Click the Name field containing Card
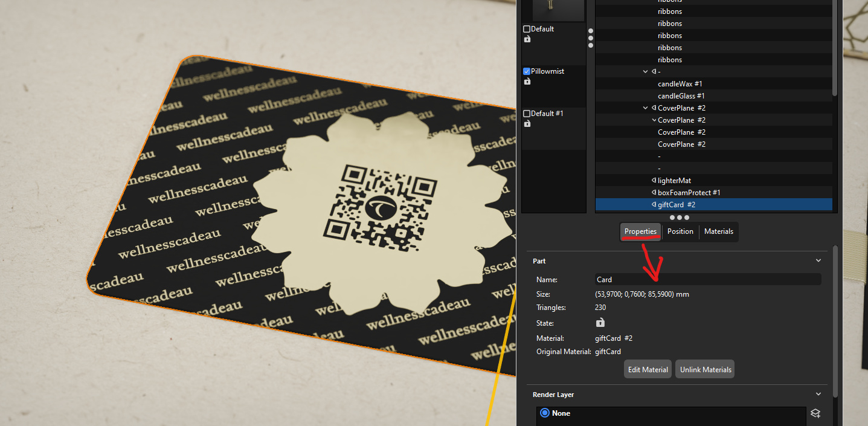Image resolution: width=868 pixels, height=426 pixels. 708,279
